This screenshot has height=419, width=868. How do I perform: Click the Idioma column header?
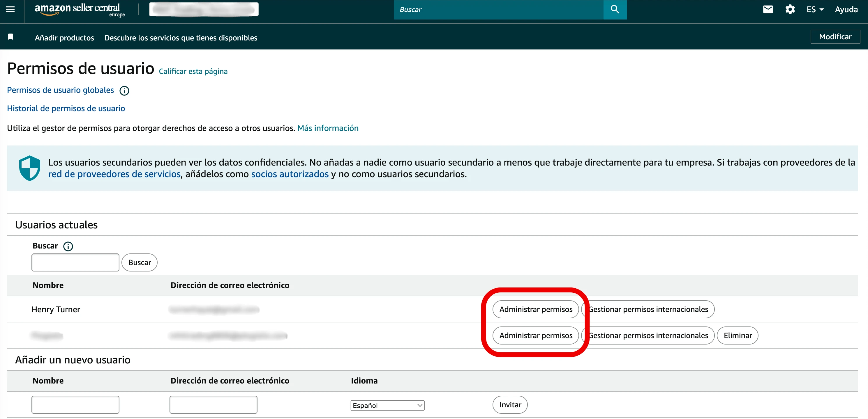(364, 381)
